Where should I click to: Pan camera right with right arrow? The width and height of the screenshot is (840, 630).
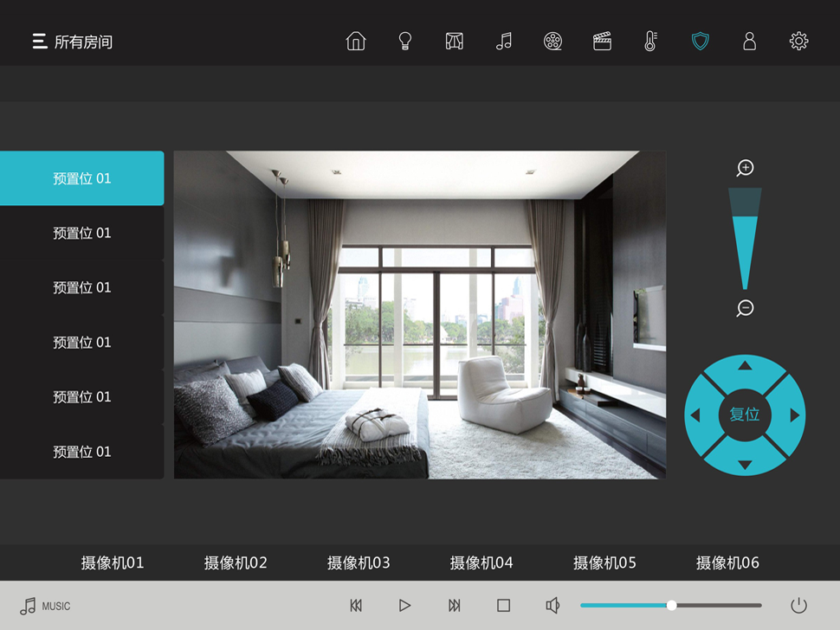coord(794,415)
